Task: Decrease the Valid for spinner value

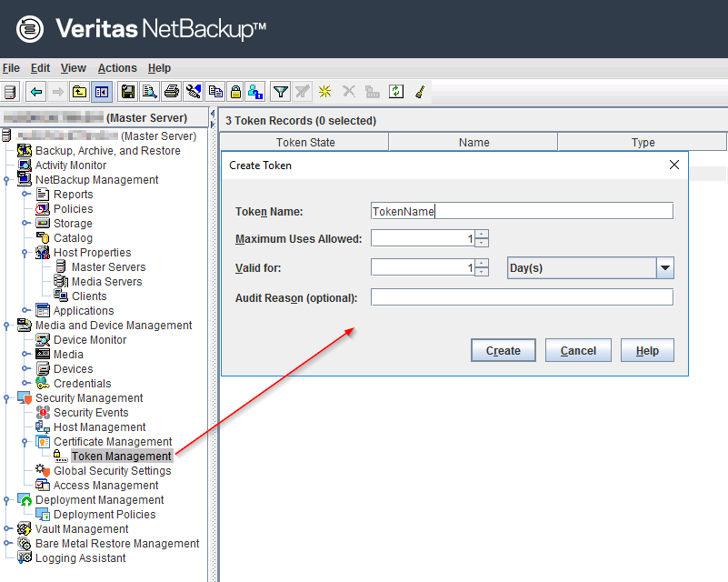Action: (x=482, y=272)
